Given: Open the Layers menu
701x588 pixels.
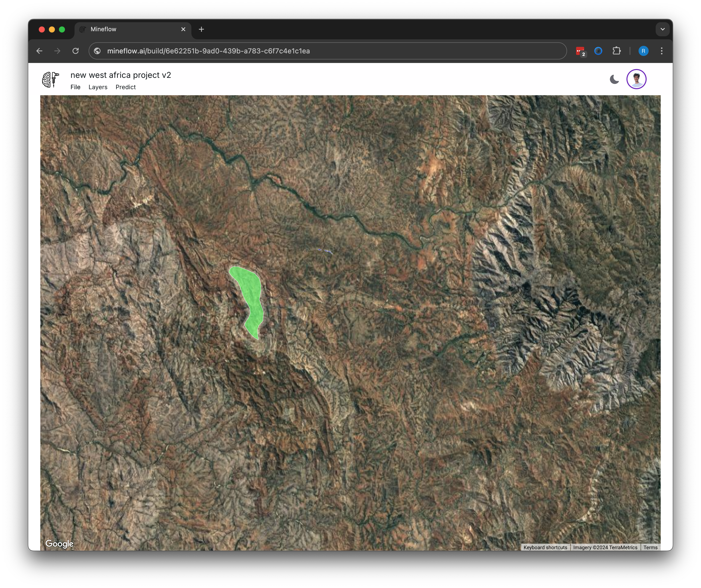Looking at the screenshot, I should [x=98, y=87].
